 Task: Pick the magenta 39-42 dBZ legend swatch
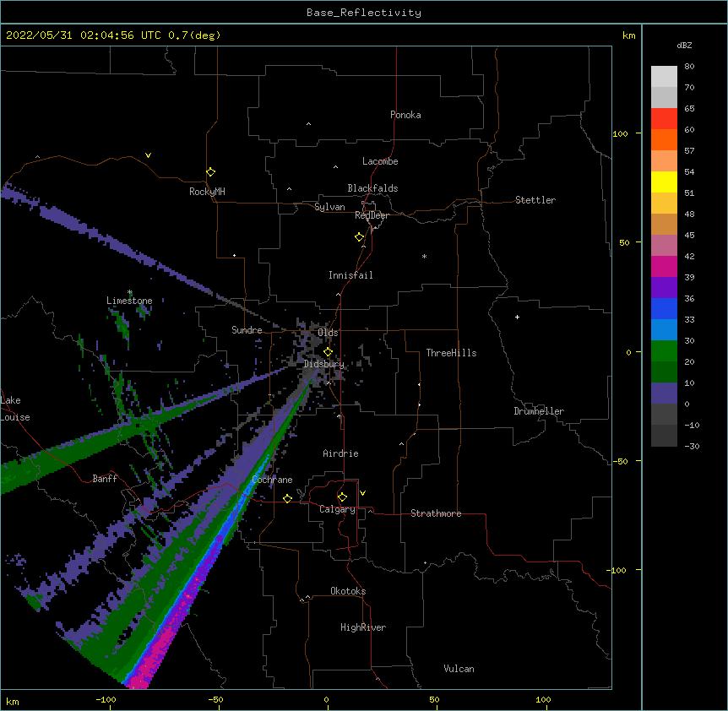click(x=664, y=266)
